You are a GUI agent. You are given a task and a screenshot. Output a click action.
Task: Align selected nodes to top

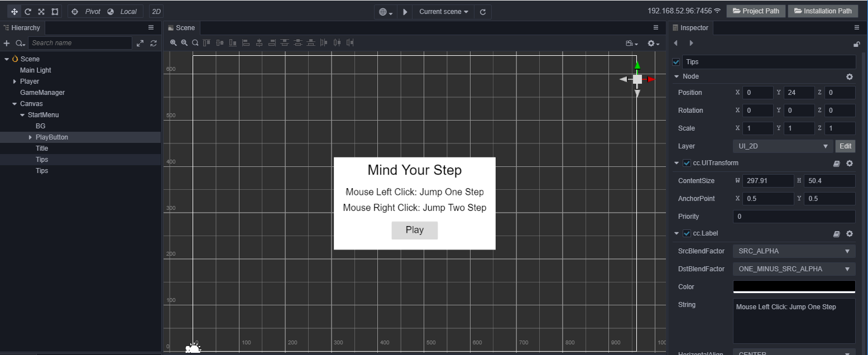(x=207, y=42)
